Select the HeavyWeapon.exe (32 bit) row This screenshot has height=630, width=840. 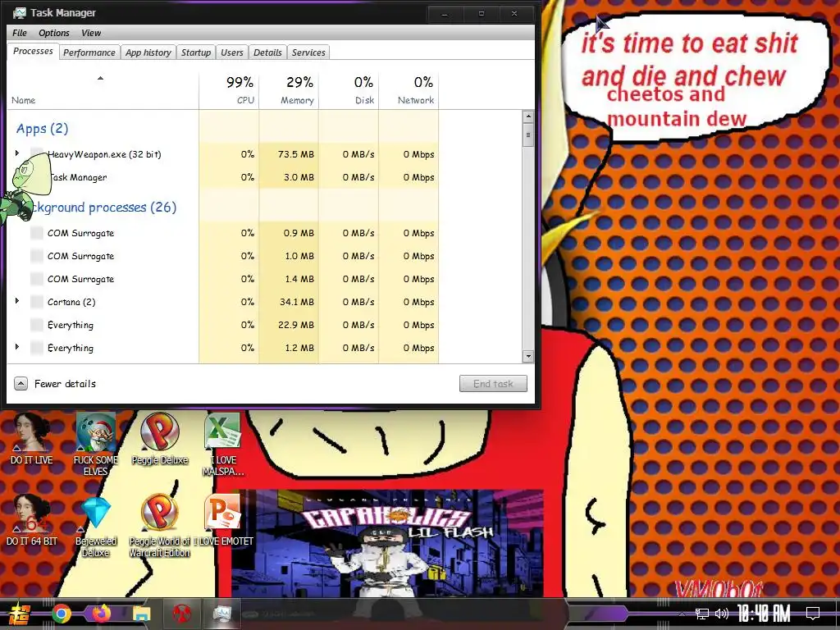pyautogui.click(x=223, y=154)
